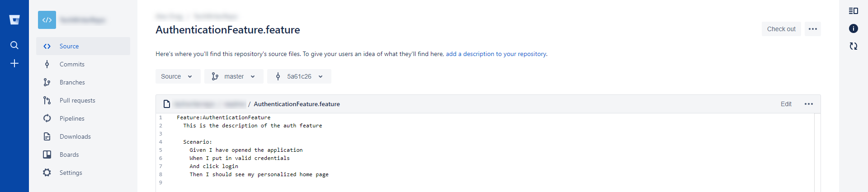Go to Commits in sidebar
The height and width of the screenshot is (192, 868).
pos(72,64)
